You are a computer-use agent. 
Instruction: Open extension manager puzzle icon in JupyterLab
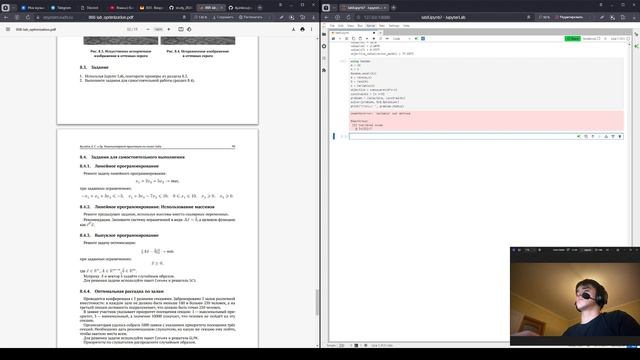coord(324,70)
